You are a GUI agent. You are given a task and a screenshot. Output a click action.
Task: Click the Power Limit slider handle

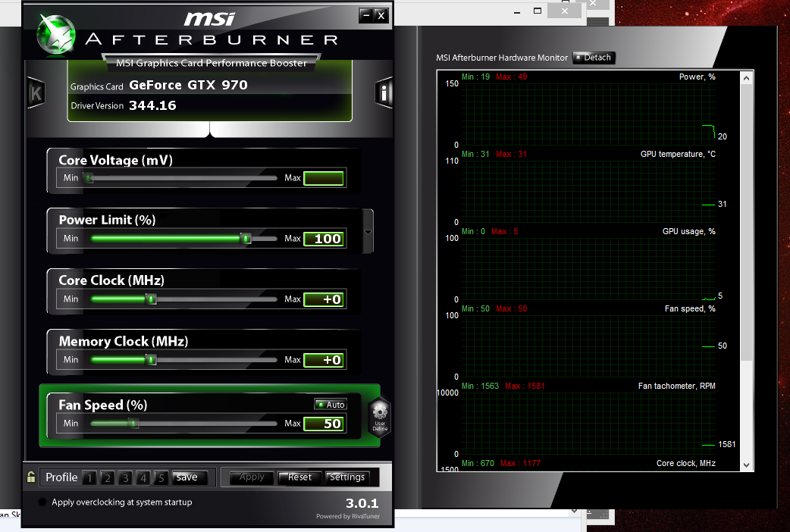(246, 238)
